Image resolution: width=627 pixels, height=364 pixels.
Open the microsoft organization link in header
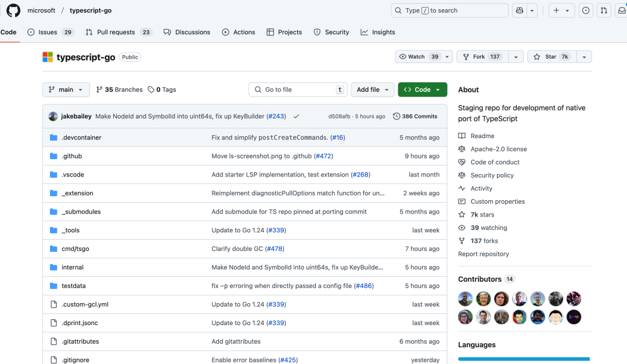pyautogui.click(x=41, y=10)
